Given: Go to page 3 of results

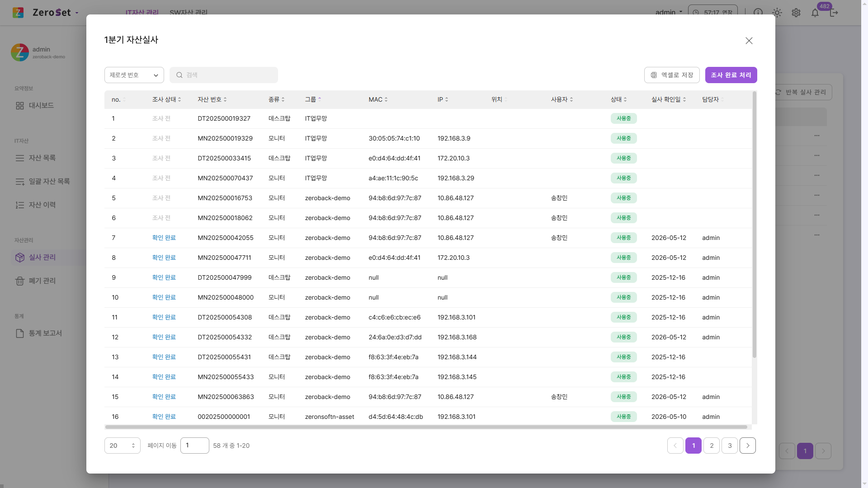Looking at the screenshot, I should pyautogui.click(x=730, y=446).
